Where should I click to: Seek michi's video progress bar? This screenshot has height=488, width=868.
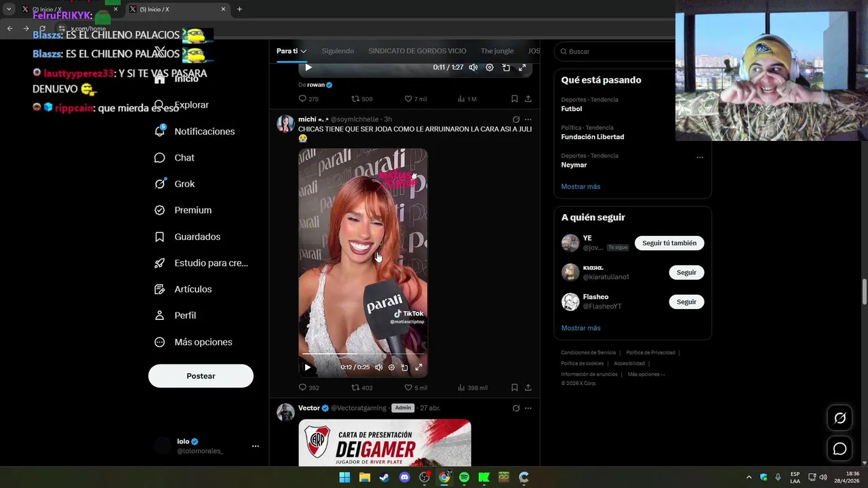point(363,354)
